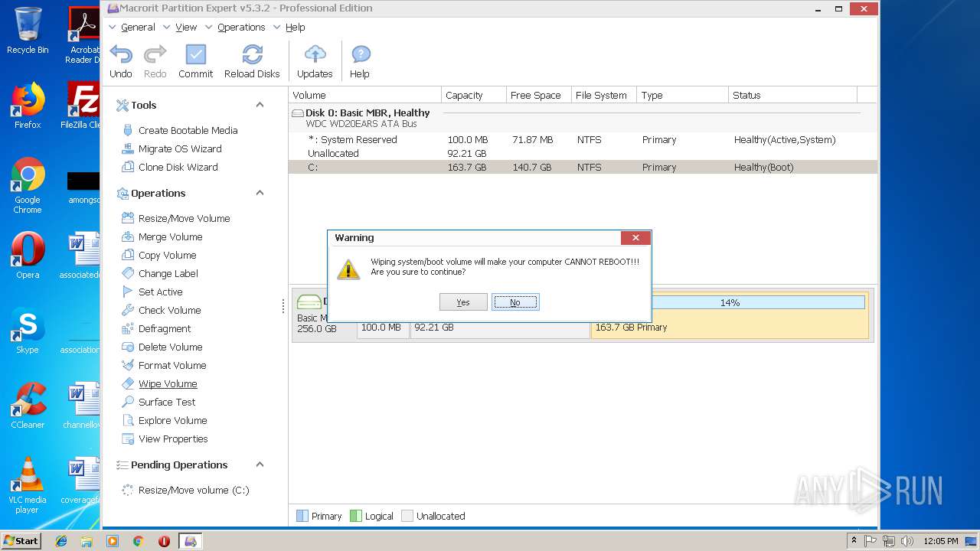Image resolution: width=980 pixels, height=551 pixels.
Task: Click the Logical legend color swatch
Action: tap(355, 516)
